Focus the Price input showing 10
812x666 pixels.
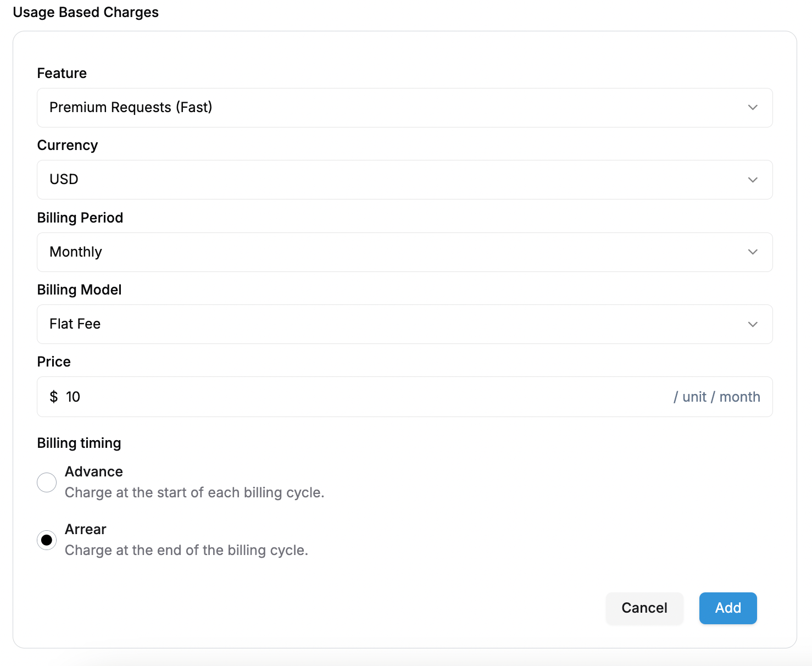click(x=363, y=397)
